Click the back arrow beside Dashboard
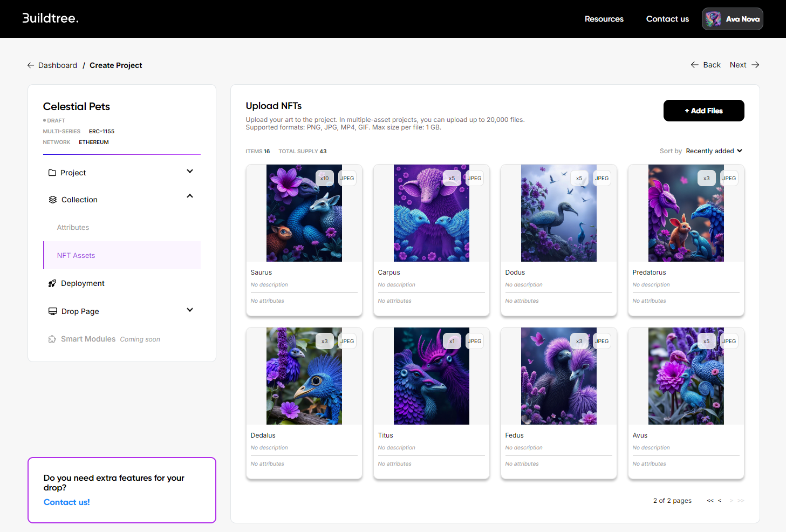This screenshot has width=786, height=532. [x=31, y=65]
